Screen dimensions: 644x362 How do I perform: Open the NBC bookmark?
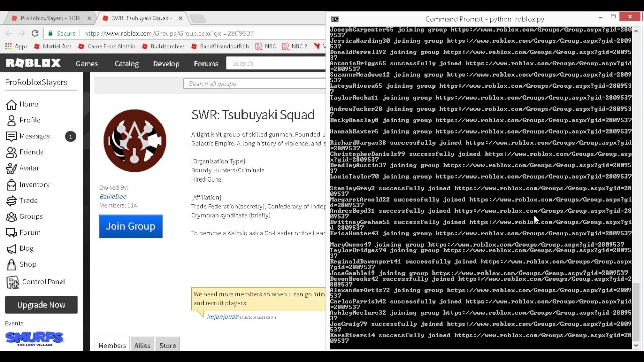(x=266, y=46)
